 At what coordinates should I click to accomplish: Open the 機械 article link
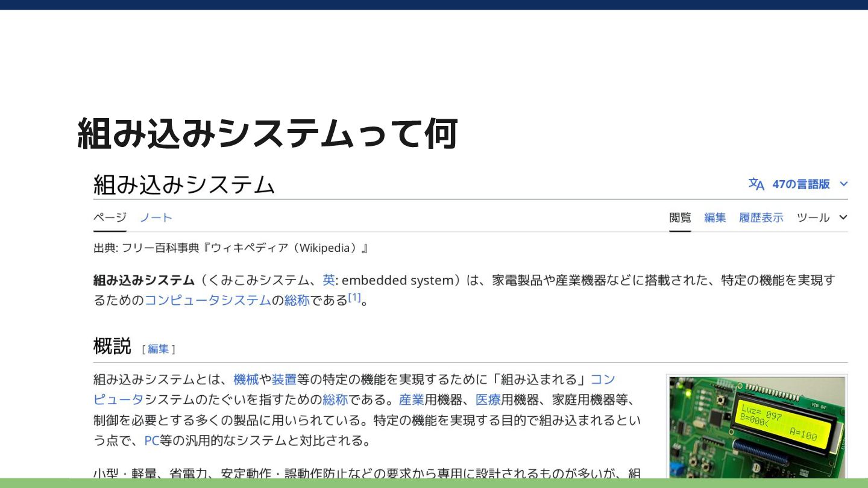click(246, 380)
